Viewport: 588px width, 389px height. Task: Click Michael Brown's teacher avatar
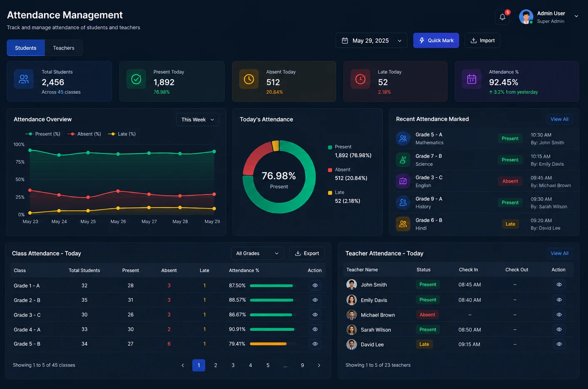point(352,315)
